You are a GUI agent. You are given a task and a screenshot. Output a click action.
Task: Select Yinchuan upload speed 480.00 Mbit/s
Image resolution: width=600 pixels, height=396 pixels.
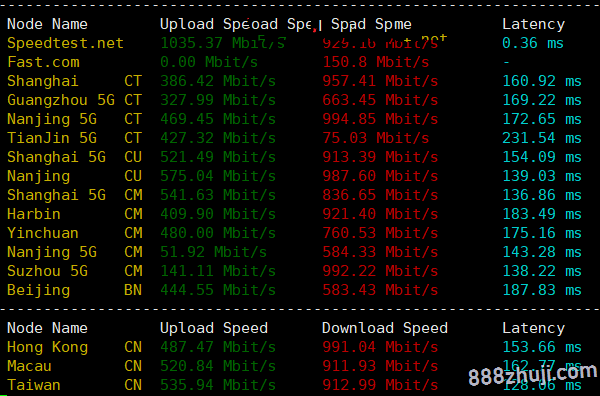[218, 233]
